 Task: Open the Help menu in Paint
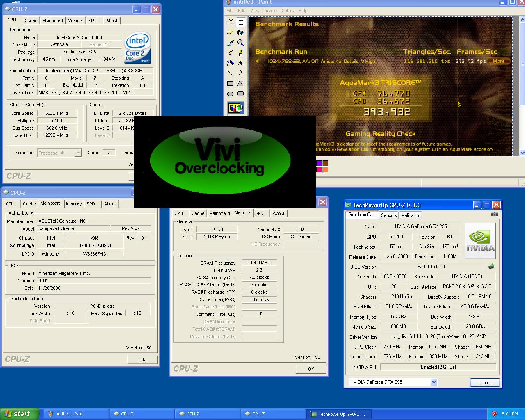click(x=303, y=11)
